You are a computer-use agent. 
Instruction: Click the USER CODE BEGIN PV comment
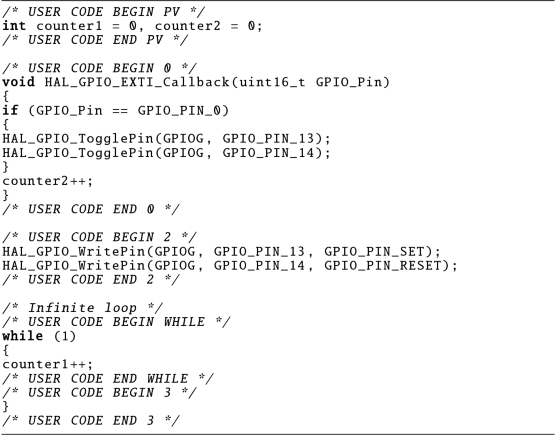[x=104, y=12]
